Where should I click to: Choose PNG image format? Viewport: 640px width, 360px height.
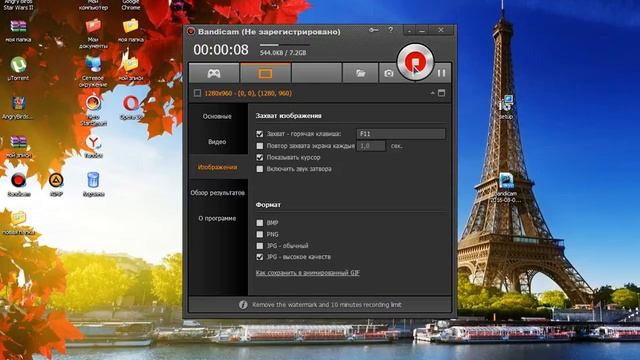260,234
